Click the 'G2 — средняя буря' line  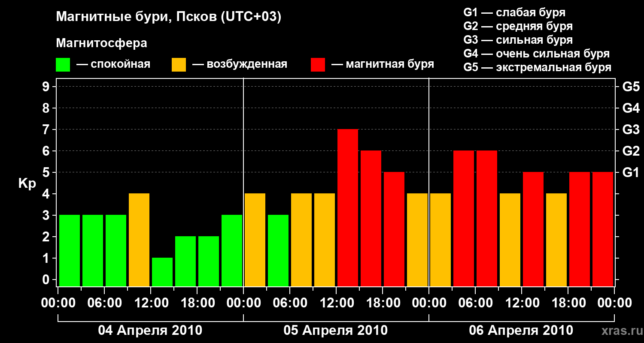518,26
